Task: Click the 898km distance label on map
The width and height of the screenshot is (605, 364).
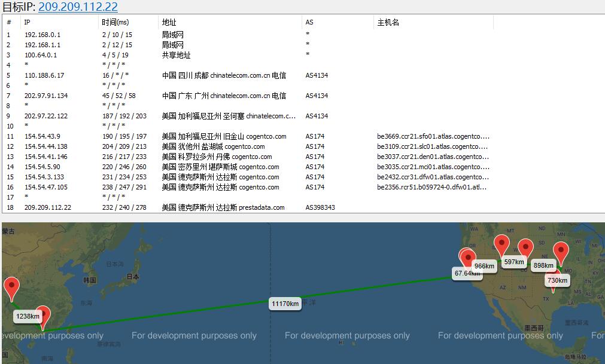Action: (543, 265)
